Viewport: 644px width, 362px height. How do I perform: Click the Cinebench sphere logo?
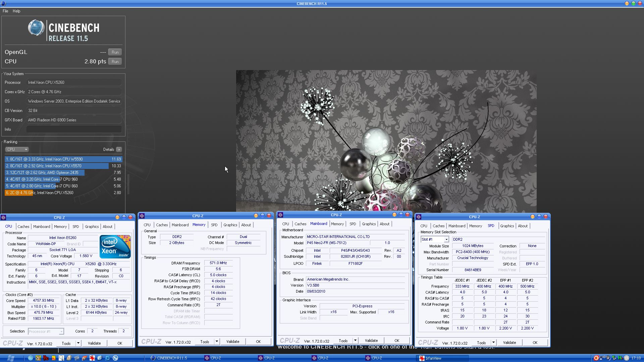coord(36,28)
